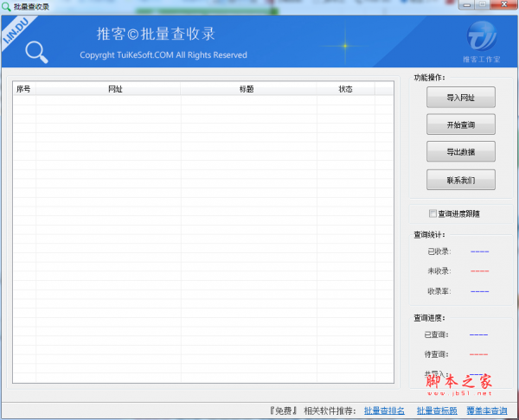Close the 批量查收录 window

(503, 5)
